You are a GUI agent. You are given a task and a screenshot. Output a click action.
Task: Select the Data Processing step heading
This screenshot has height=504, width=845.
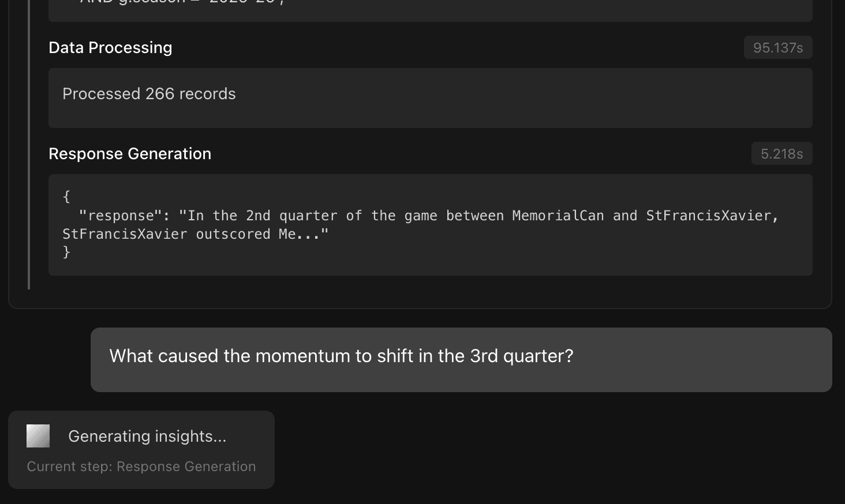[110, 47]
